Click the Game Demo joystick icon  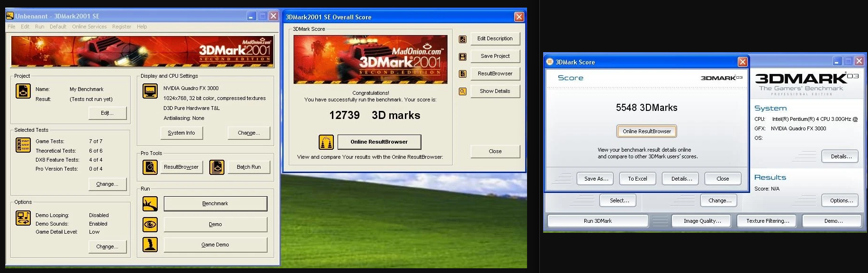(150, 245)
